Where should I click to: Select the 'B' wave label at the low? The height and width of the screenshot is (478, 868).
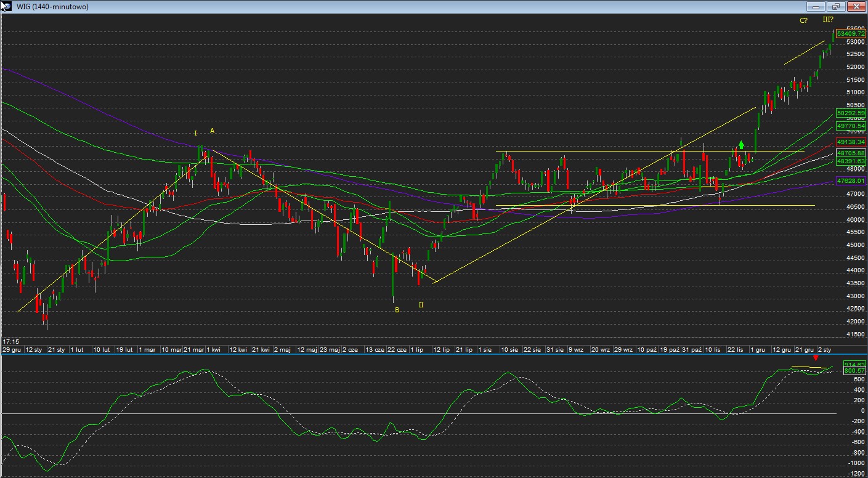[x=397, y=310]
